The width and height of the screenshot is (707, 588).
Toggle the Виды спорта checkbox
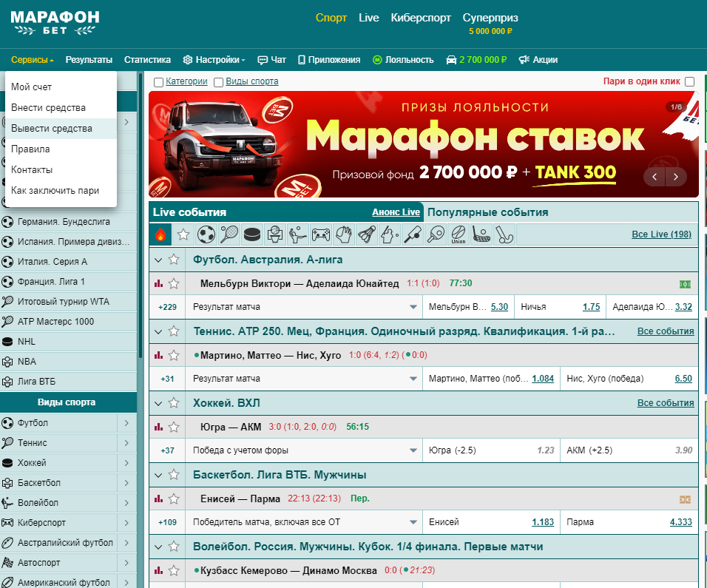pyautogui.click(x=219, y=82)
